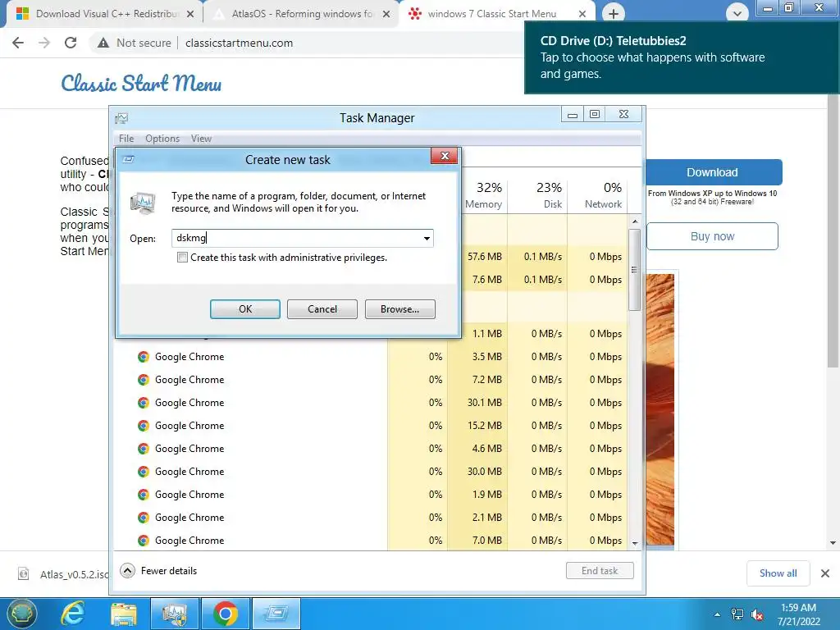Open the network tray icon
The image size is (840, 630).
pyautogui.click(x=737, y=614)
